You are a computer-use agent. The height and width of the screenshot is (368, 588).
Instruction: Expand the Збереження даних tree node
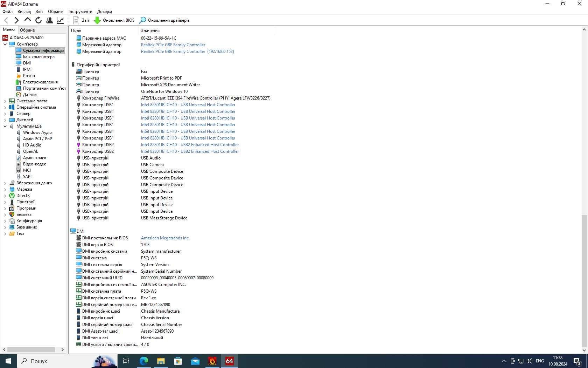[5, 183]
